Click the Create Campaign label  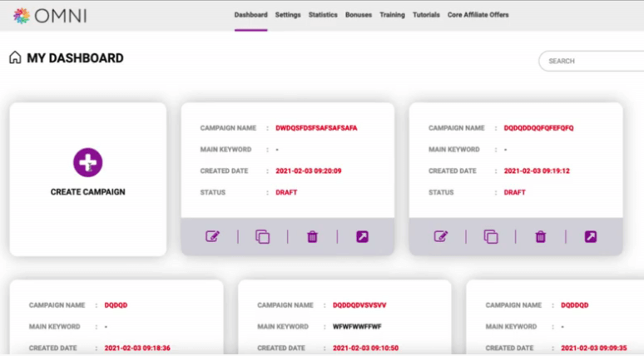tap(88, 192)
